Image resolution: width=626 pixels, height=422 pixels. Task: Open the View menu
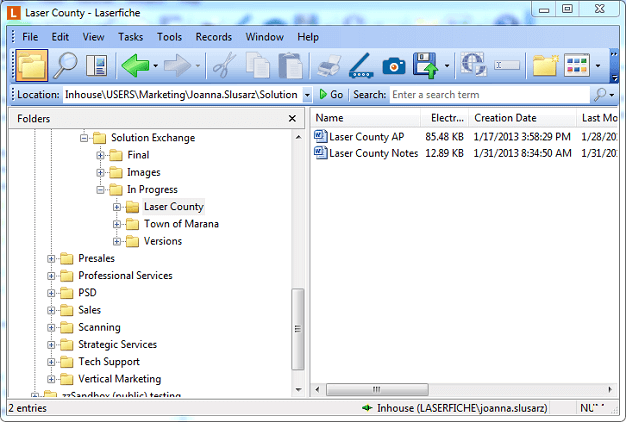[93, 37]
